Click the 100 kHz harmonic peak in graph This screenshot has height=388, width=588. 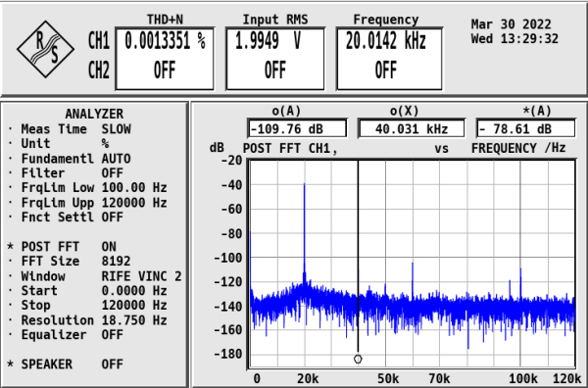click(520, 281)
